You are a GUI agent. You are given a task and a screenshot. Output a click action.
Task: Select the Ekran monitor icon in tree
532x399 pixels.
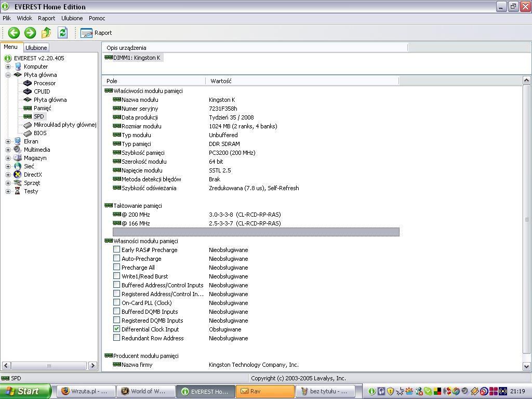click(18, 141)
